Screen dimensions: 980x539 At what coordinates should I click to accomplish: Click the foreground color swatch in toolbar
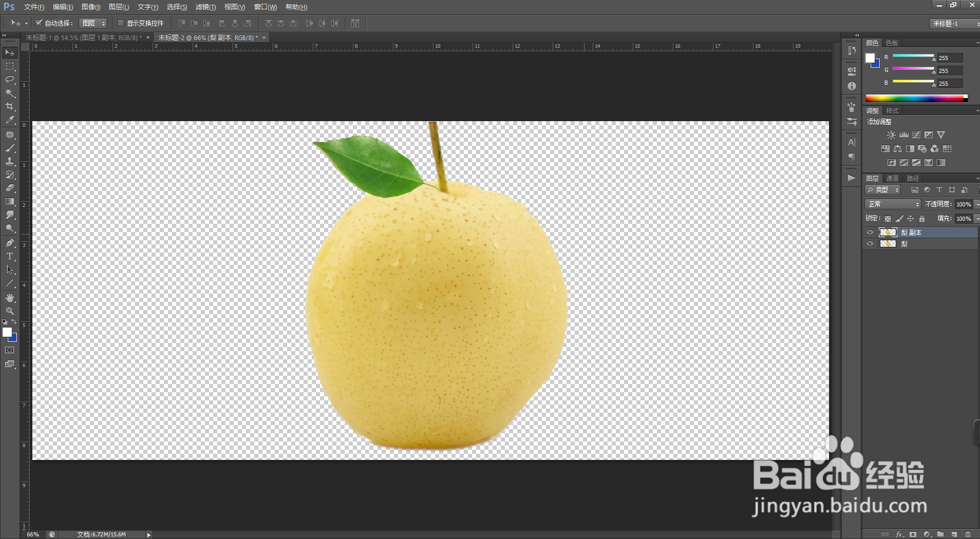coord(7,333)
